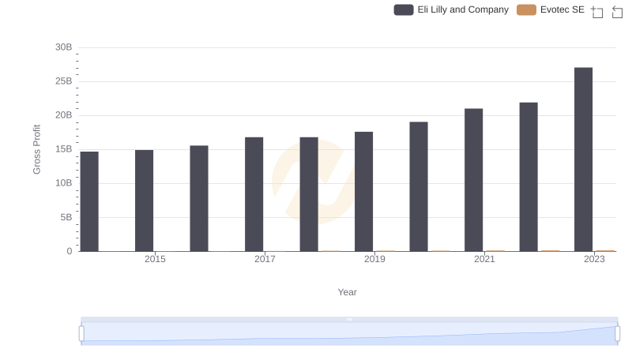The height and width of the screenshot is (364, 632).
Task: Click the Year axis title
Action: pyautogui.click(x=347, y=292)
